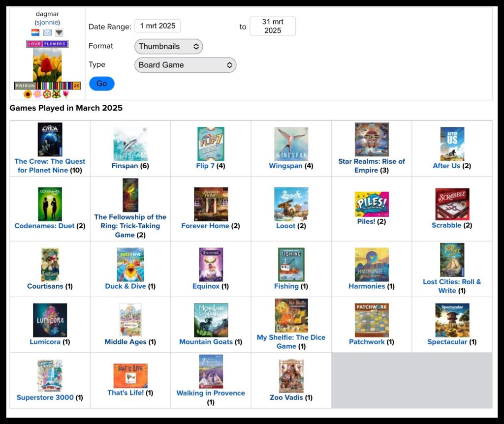Click the Lumicora cover thumbnail
The image size is (504, 424).
click(x=50, y=320)
